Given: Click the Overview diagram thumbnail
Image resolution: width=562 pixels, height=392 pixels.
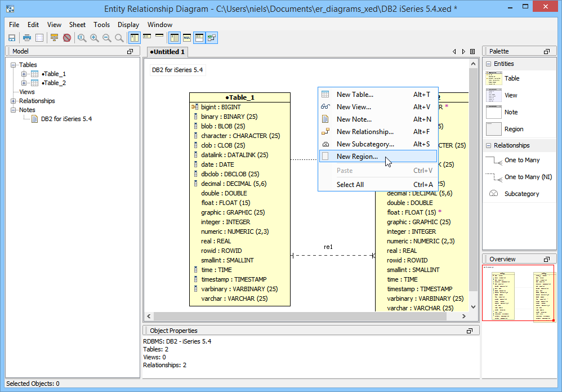Looking at the screenshot, I should coord(519,294).
